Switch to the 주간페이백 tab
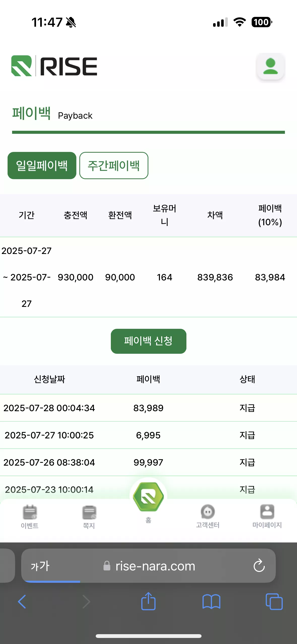 [114, 166]
